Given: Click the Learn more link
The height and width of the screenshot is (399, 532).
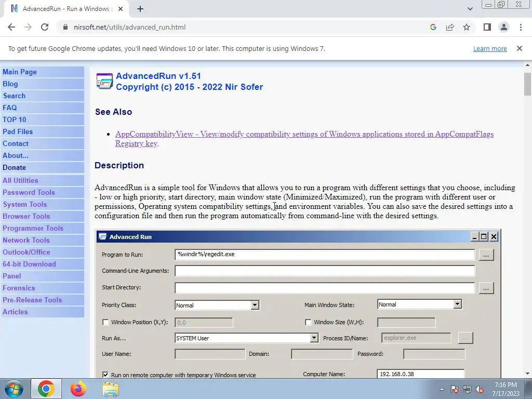Looking at the screenshot, I should click(x=490, y=48).
